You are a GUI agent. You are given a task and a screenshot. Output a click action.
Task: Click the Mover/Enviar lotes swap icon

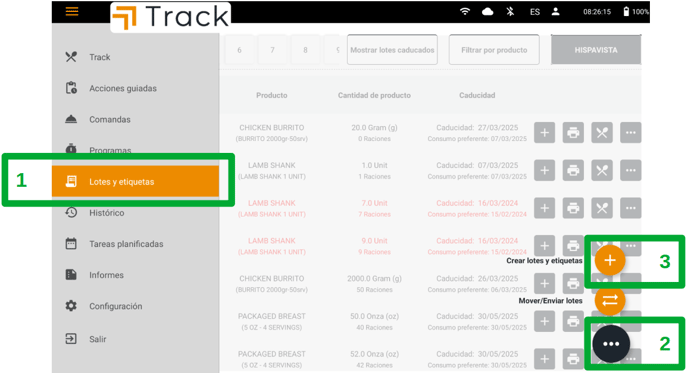610,301
